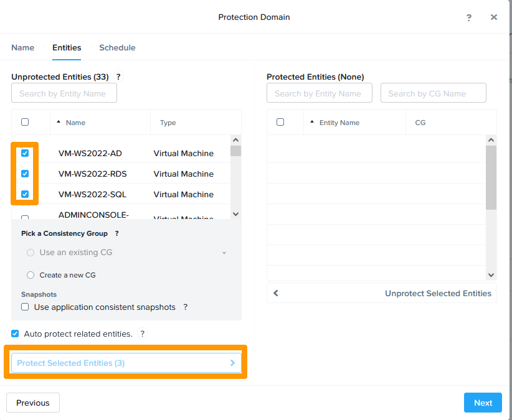Close the Protection Domain dialog
Screen dimensions: 512x420
point(494,17)
